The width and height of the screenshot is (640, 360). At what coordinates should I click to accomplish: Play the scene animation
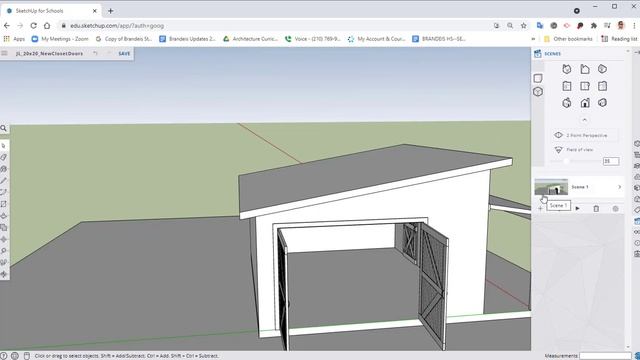(x=578, y=209)
